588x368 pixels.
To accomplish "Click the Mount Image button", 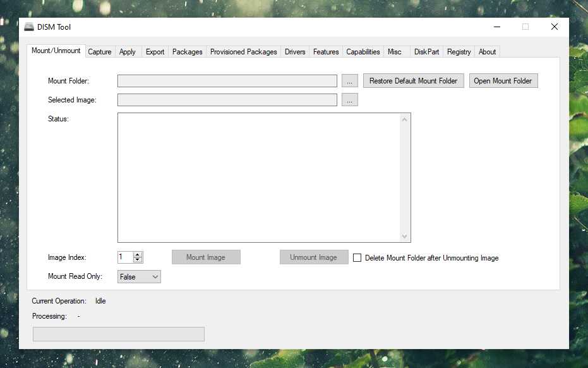I will [206, 257].
